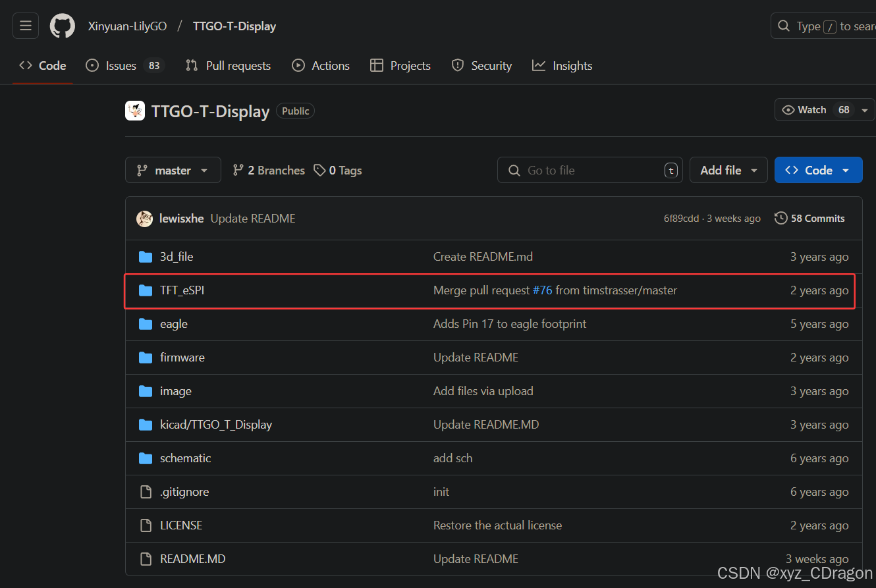The height and width of the screenshot is (588, 876).
Task: Click file icon of LICENSE row
Action: [146, 525]
